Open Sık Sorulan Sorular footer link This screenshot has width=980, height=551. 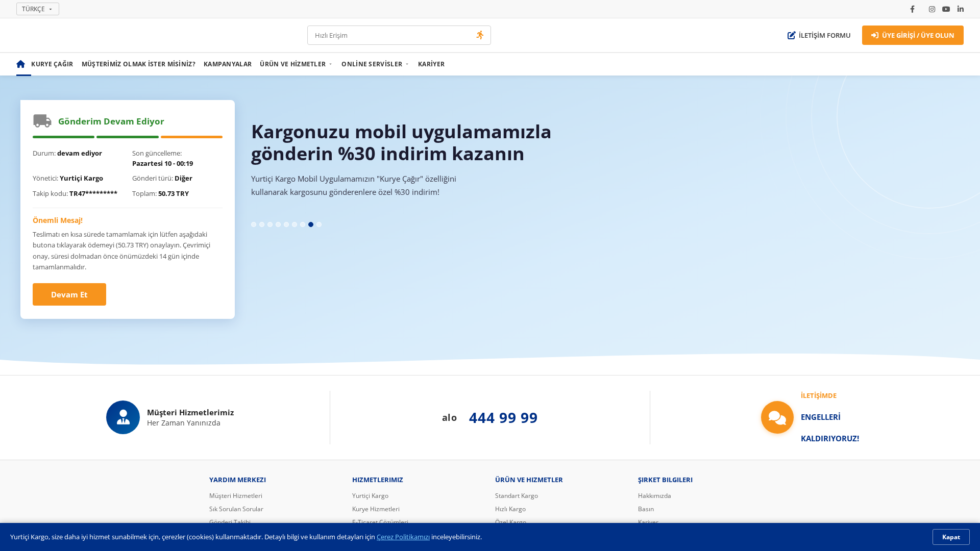236,509
